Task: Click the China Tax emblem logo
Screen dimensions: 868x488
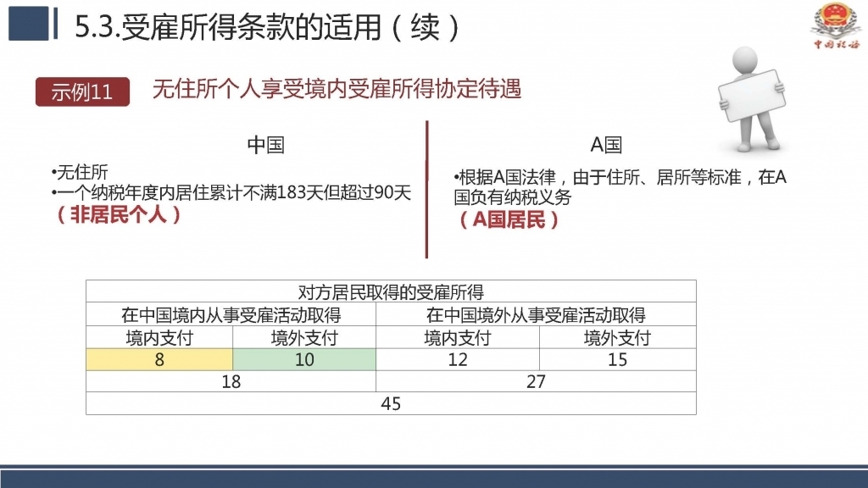Action: point(835,25)
